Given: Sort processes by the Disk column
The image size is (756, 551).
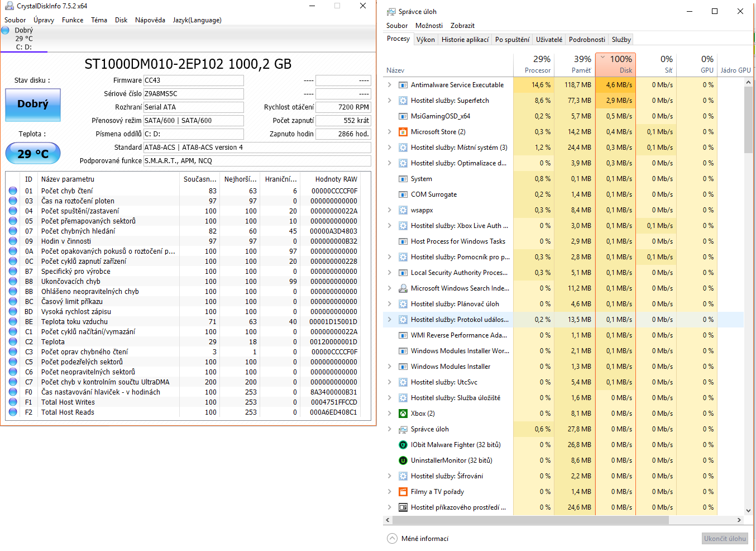Looking at the screenshot, I should pyautogui.click(x=616, y=64).
